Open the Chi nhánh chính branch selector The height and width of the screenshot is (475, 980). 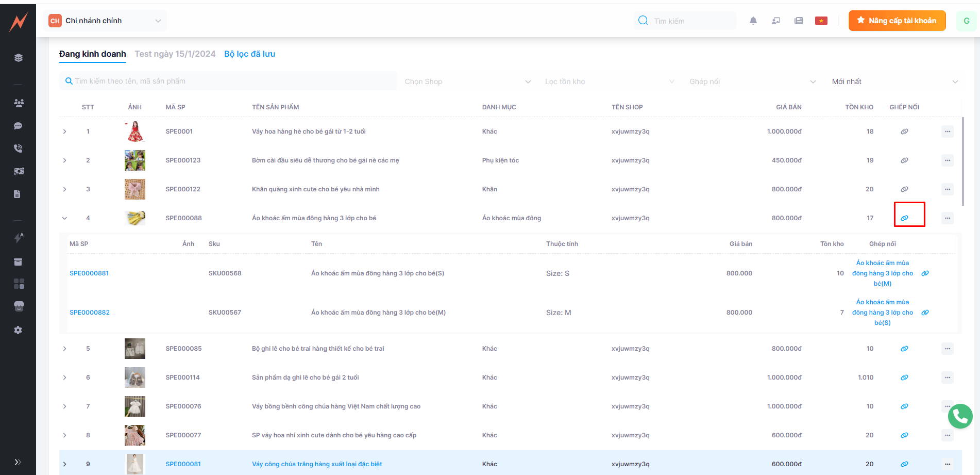tap(105, 21)
